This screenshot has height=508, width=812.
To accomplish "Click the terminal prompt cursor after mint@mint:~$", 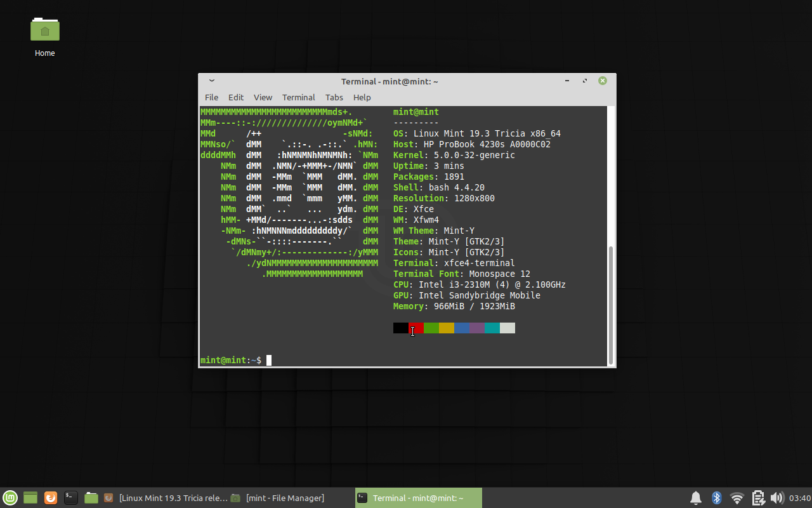I will (269, 360).
